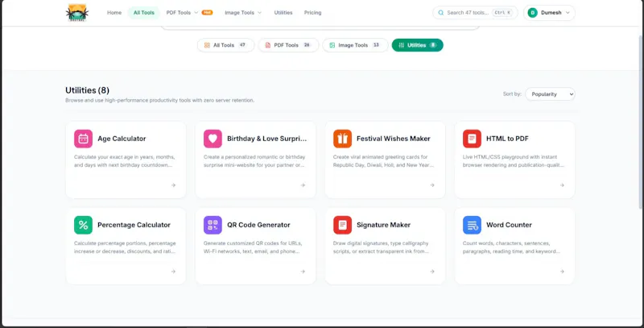
Task: Click the arrow on Birthday & Love Surprise card
Action: [303, 185]
